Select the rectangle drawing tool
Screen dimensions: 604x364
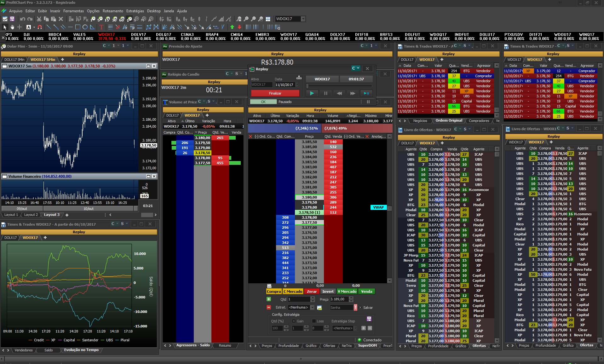pos(78,27)
